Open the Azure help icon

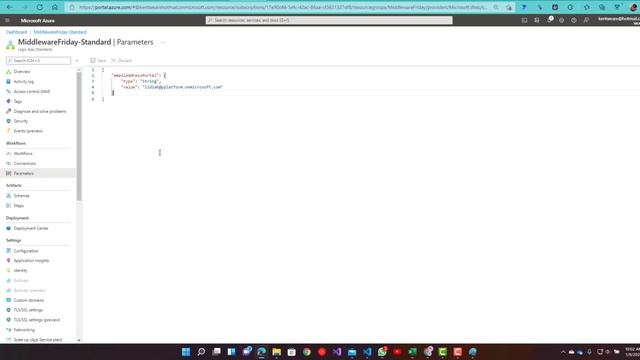point(574,20)
